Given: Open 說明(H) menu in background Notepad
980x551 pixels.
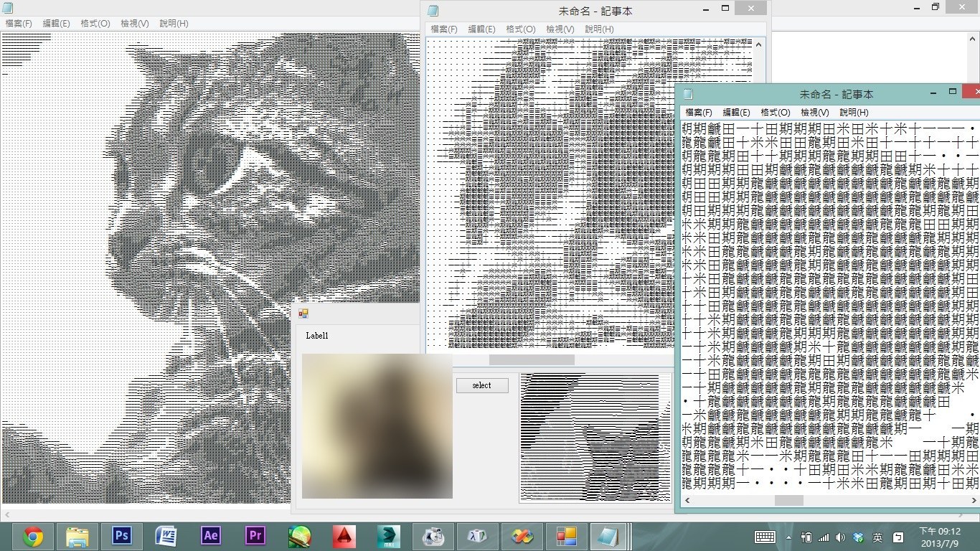Looking at the screenshot, I should click(x=174, y=24).
